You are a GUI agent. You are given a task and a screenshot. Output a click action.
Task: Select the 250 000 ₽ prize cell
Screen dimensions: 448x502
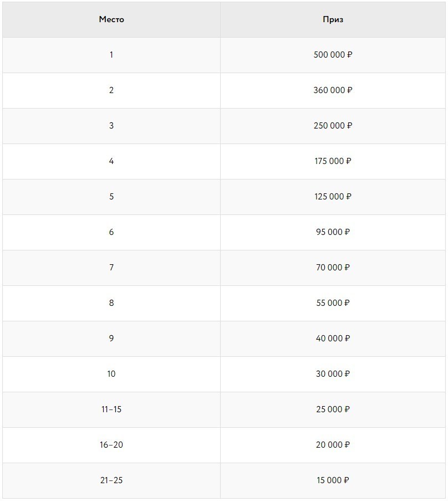333,126
